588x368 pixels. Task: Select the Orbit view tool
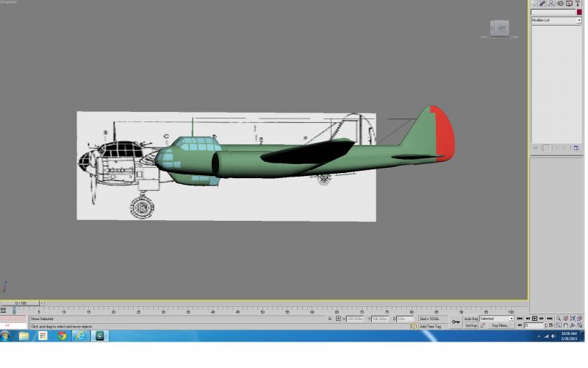(x=573, y=325)
